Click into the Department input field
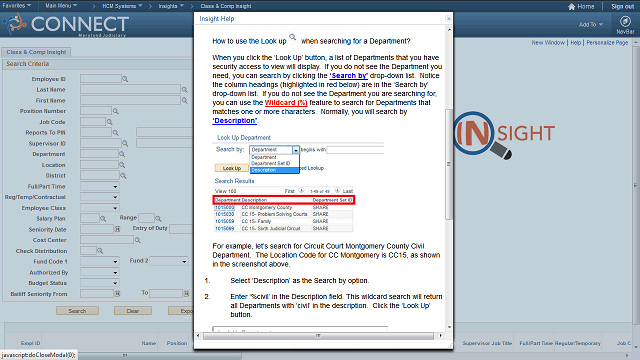The width and height of the screenshot is (640, 360). click(99, 154)
